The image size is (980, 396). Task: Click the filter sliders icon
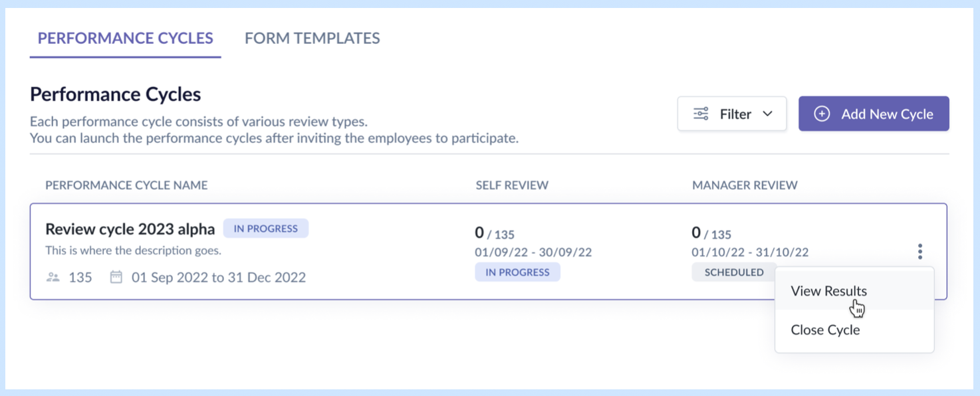pos(701,114)
